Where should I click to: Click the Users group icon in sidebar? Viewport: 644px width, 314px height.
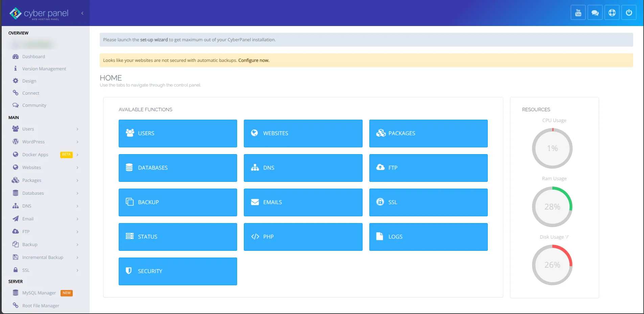pos(16,129)
